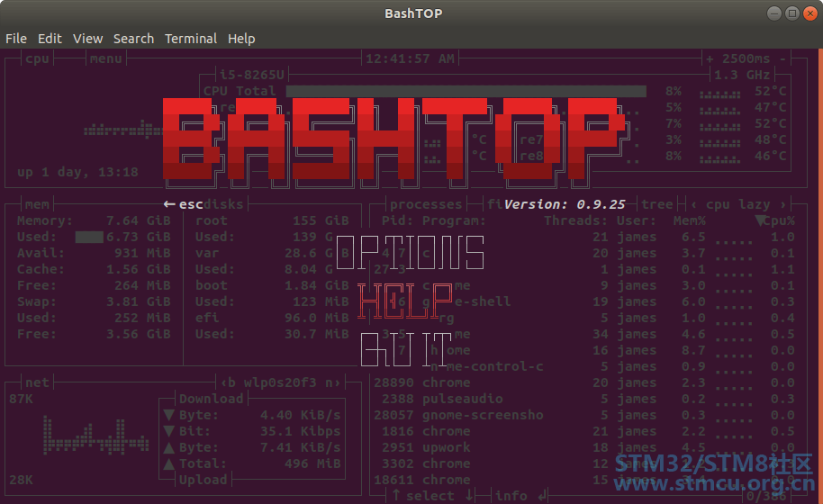Minimize the BashTOP window
The width and height of the screenshot is (823, 504).
774,13
